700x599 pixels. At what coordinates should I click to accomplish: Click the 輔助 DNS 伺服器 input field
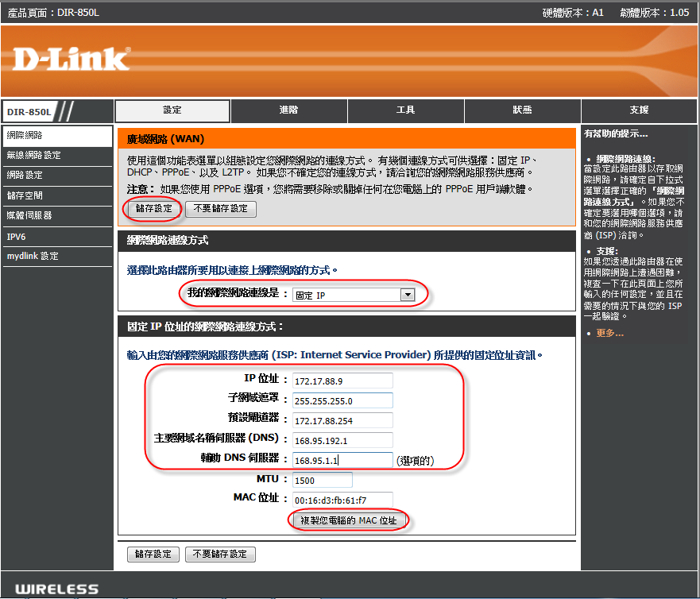tap(342, 460)
